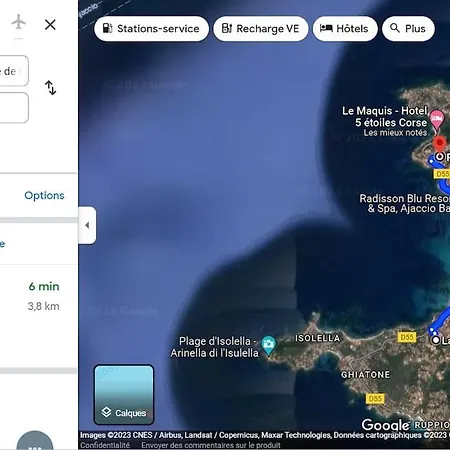
Task: Open the Calques layers thumbnail
Action: (x=124, y=395)
